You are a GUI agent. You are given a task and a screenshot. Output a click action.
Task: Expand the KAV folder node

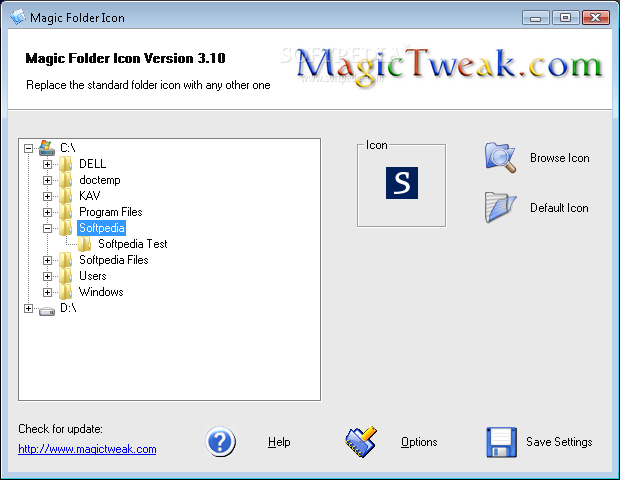coord(47,196)
